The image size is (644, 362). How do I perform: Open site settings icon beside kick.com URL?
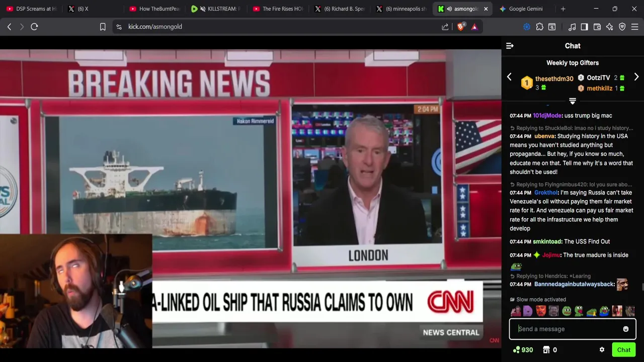119,27
